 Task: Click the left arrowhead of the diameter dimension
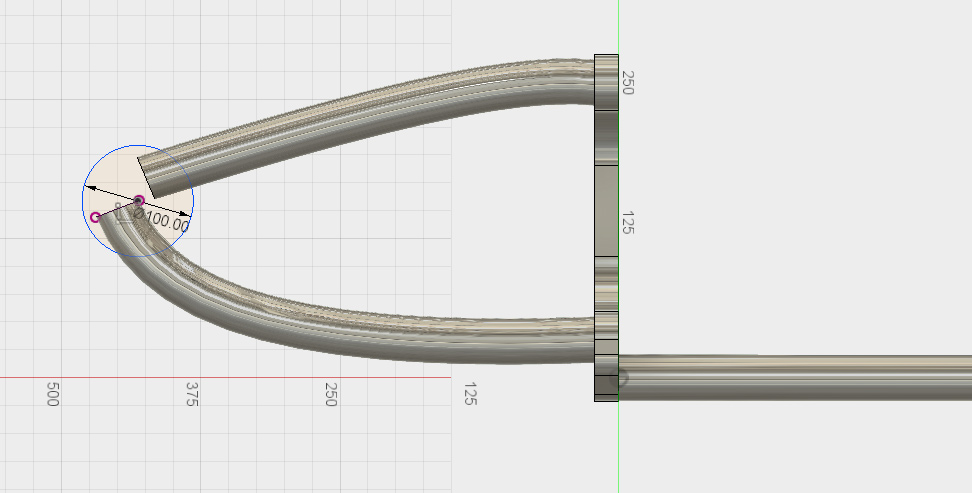click(x=89, y=188)
